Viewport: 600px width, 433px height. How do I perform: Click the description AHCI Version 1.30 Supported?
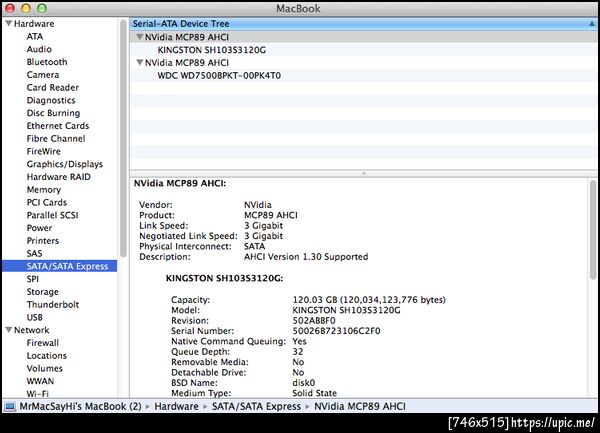[x=306, y=257]
